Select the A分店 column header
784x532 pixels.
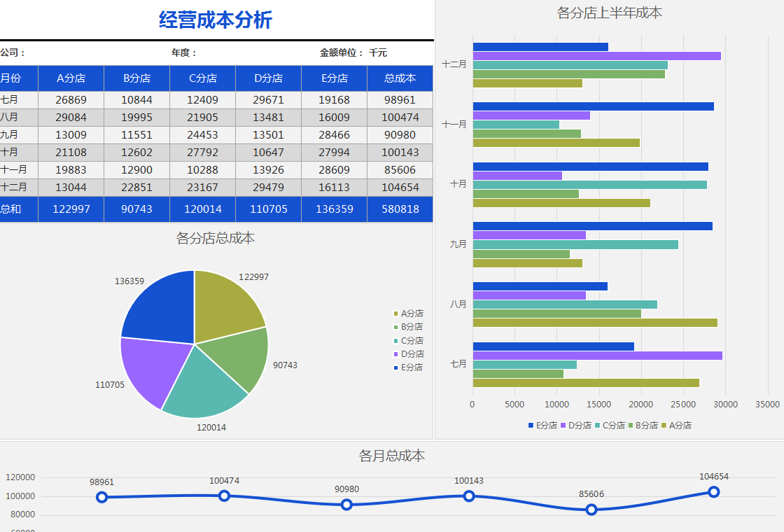(x=71, y=78)
